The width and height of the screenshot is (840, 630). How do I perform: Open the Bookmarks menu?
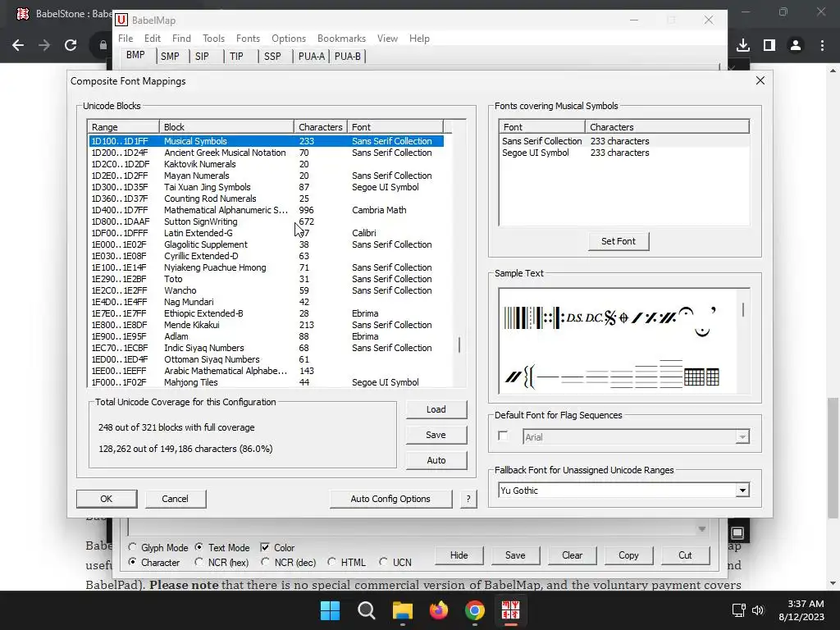point(341,39)
